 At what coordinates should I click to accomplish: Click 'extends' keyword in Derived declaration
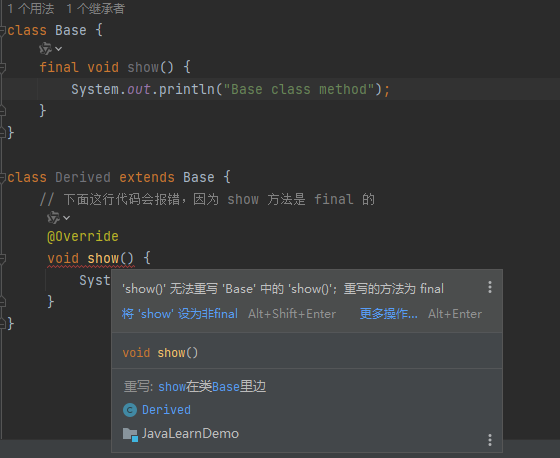147,178
